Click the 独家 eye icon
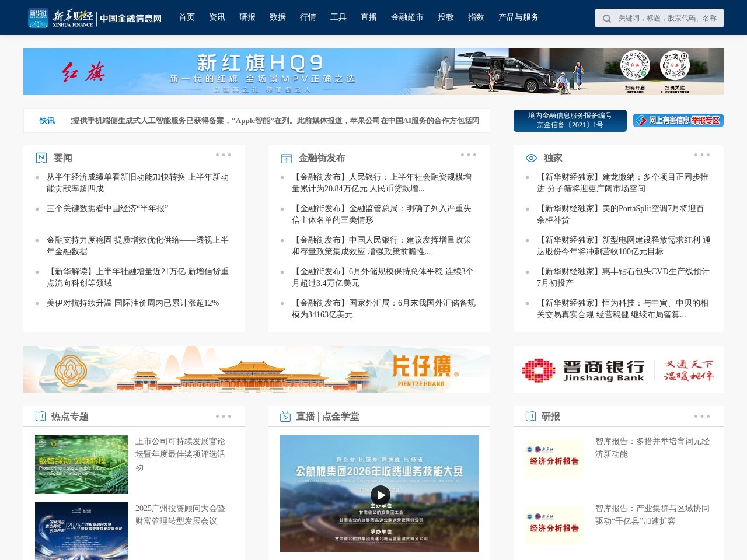The height and width of the screenshot is (560, 747). click(531, 158)
